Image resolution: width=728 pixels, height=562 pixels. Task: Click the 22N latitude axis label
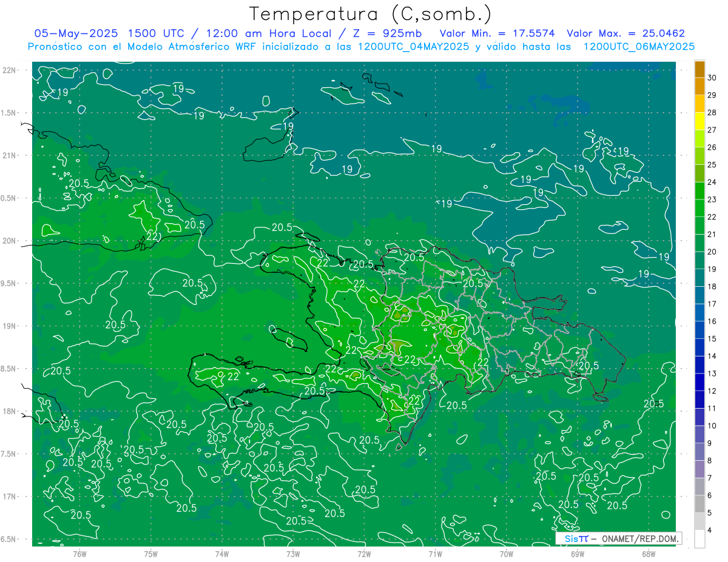[9, 70]
